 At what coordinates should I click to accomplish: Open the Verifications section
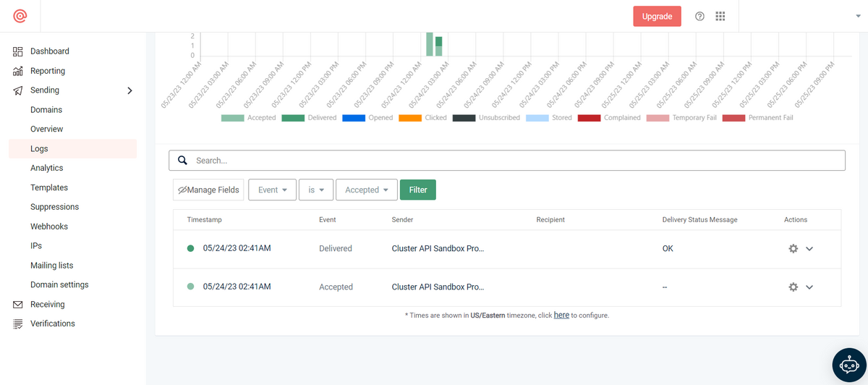[53, 324]
